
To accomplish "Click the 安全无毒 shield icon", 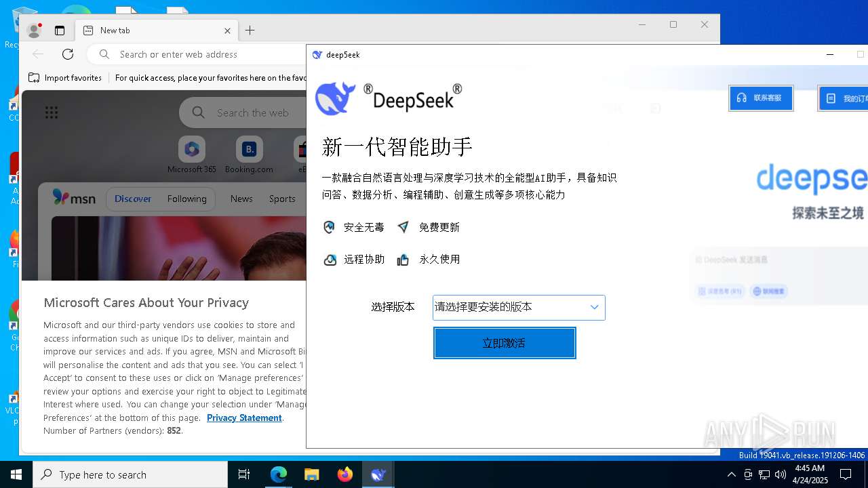I will click(329, 227).
